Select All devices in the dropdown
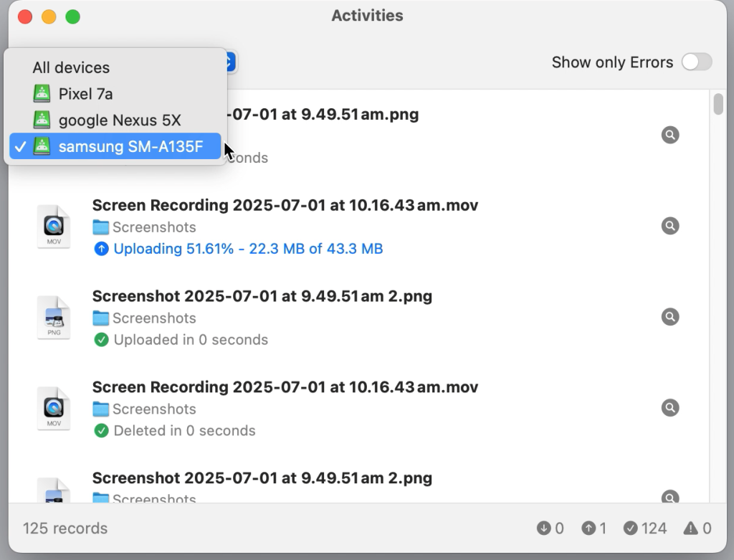This screenshot has height=560, width=734. pyautogui.click(x=71, y=67)
